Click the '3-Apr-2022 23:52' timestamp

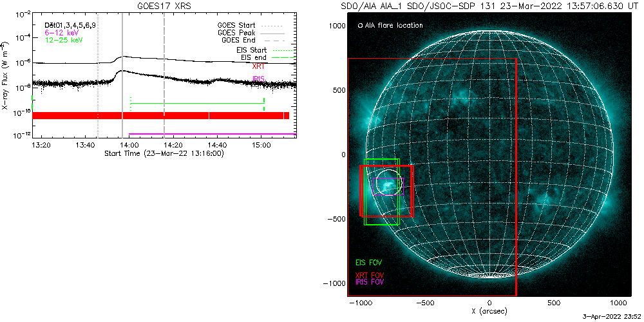[x=612, y=317]
